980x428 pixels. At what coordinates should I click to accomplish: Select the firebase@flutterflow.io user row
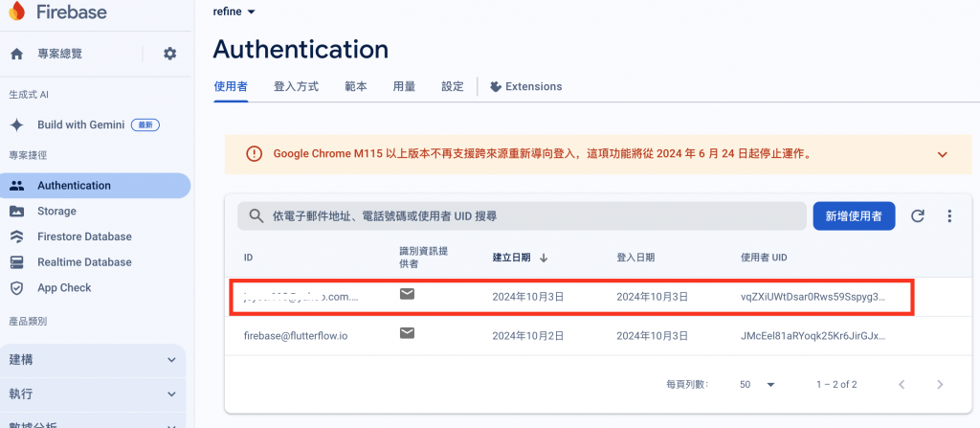tap(598, 336)
